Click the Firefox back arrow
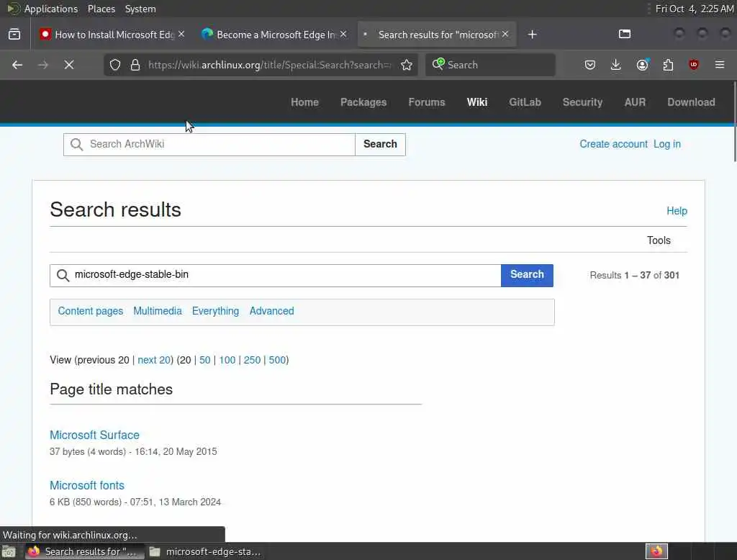Viewport: 737px width, 560px height. (x=17, y=65)
